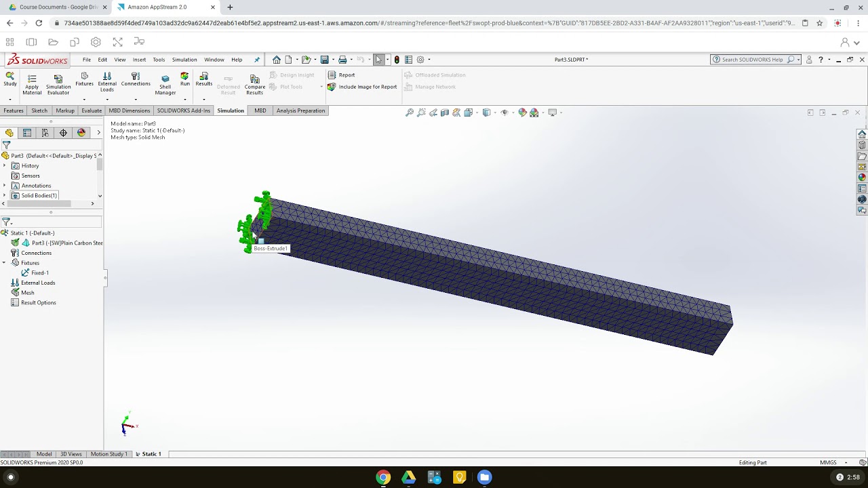868x488 pixels.
Task: Select Mesh in study tree
Action: pyautogui.click(x=23, y=293)
